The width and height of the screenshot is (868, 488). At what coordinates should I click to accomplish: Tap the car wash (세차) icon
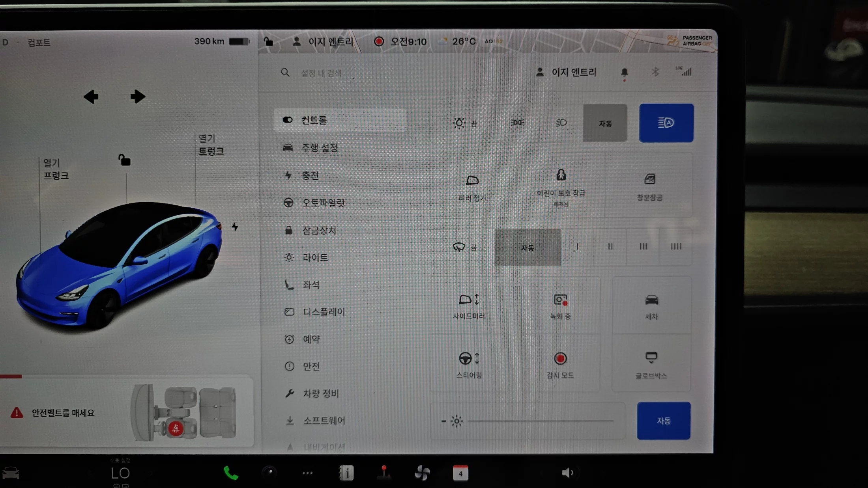[651, 300]
